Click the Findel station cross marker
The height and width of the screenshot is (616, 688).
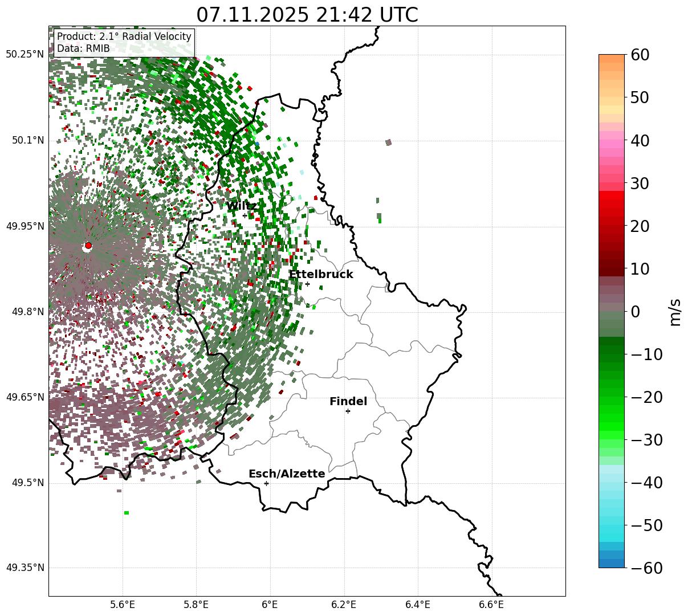348,411
